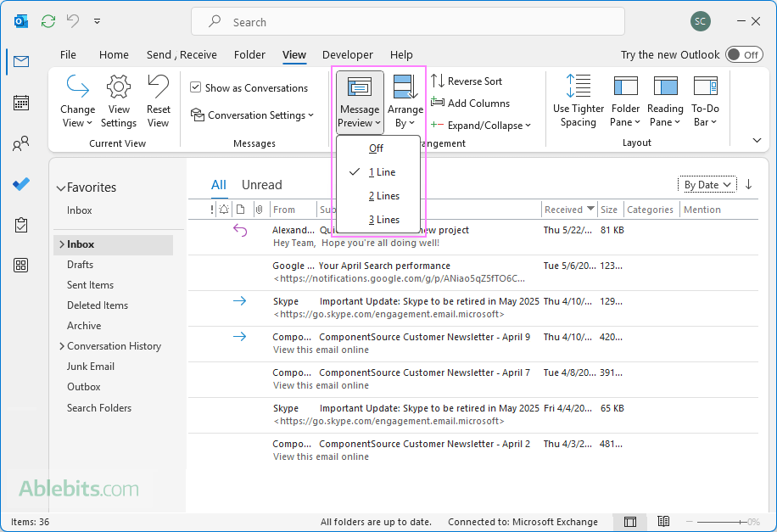Click Add Columns button
777x532 pixels.
click(470, 104)
